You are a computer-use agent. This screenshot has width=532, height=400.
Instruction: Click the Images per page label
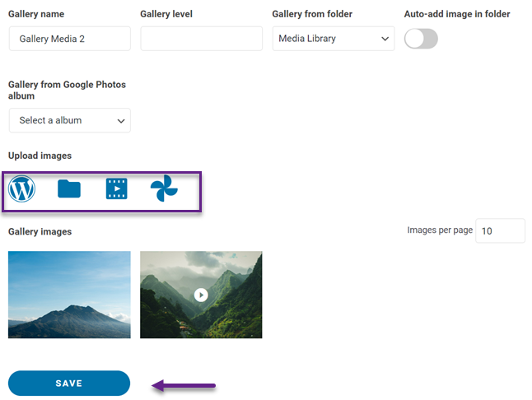point(440,230)
